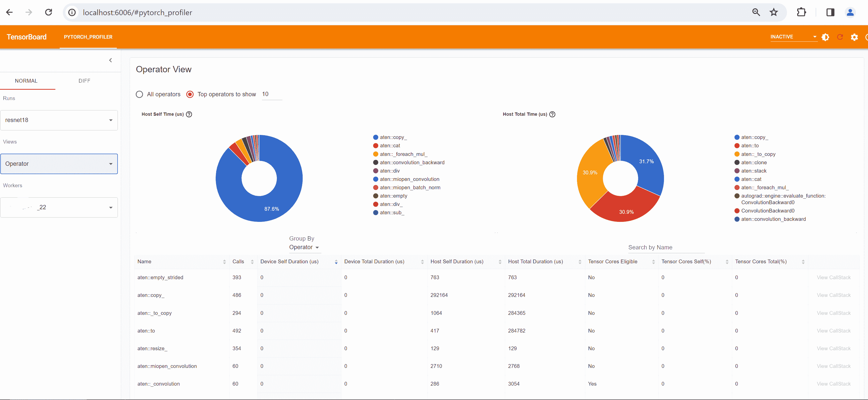Click the browser bookmark star icon
Image resolution: width=868 pixels, height=400 pixels.
[x=774, y=12]
